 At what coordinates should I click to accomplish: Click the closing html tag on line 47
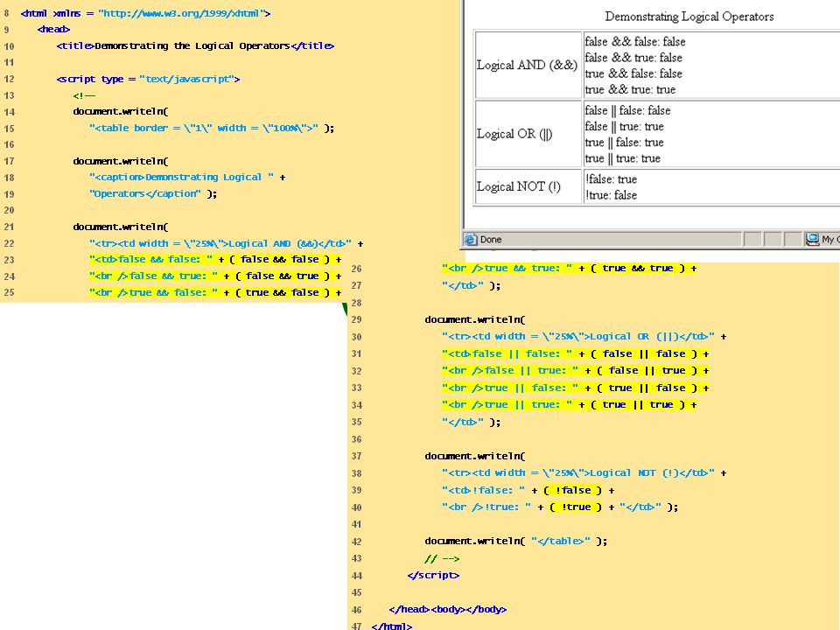pos(392,626)
